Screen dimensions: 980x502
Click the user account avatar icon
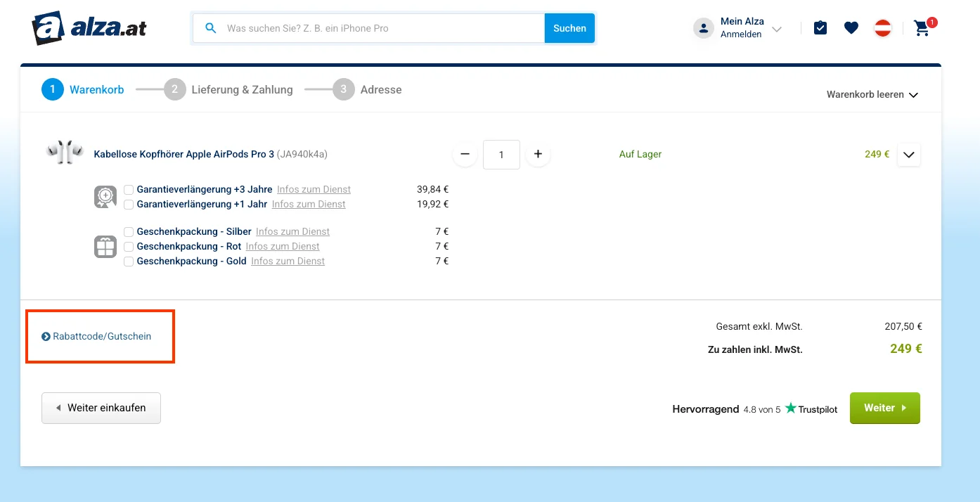[x=704, y=28]
